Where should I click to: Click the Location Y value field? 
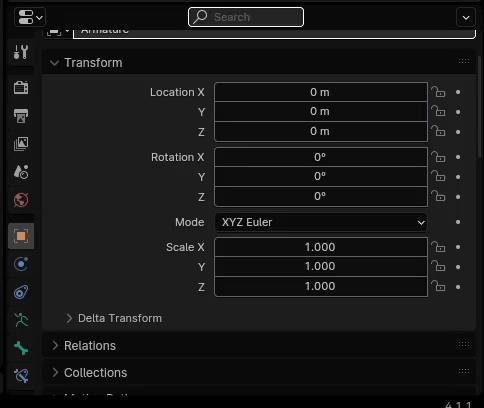(321, 112)
